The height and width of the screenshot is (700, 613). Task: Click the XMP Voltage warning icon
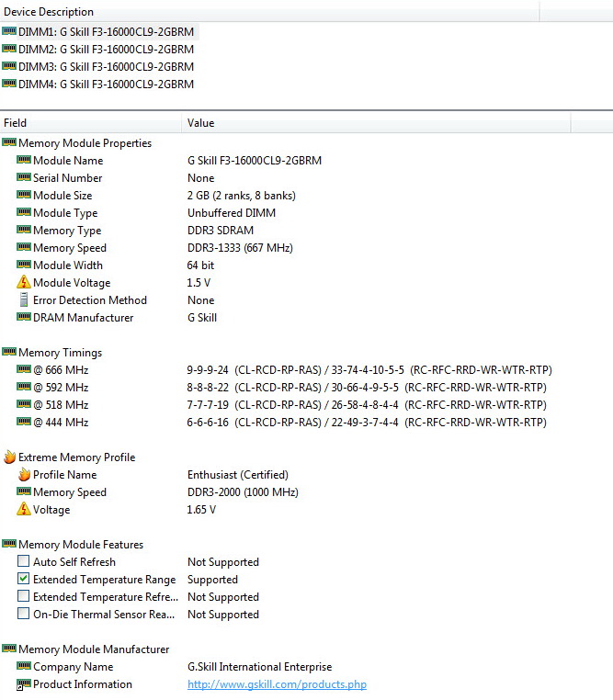(x=24, y=509)
